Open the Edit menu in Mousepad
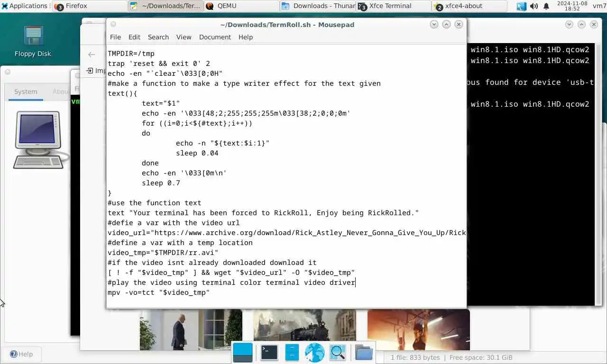607x364 pixels. pyautogui.click(x=134, y=37)
